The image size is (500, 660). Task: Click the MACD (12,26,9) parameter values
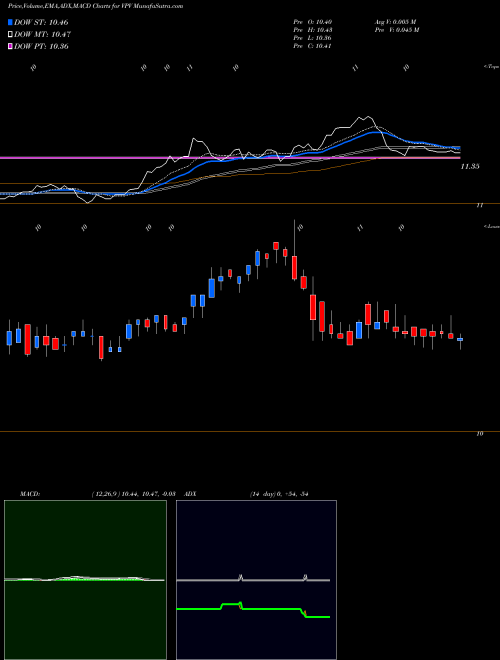click(133, 494)
